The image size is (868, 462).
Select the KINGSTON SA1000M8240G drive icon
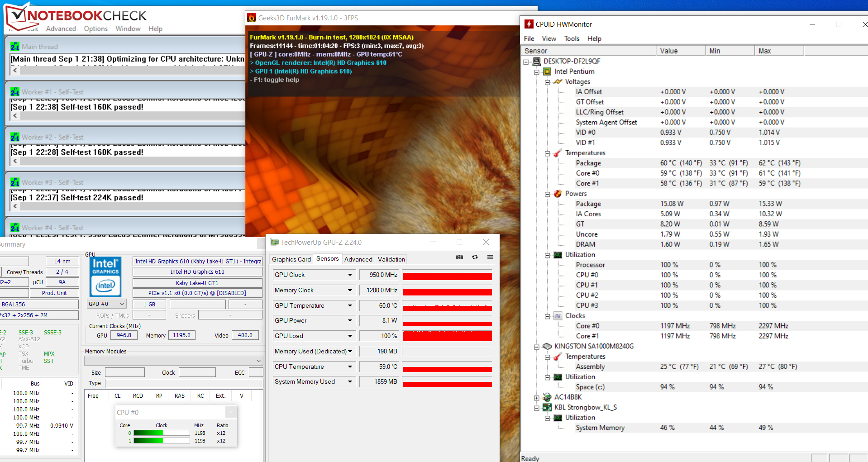[x=547, y=346]
